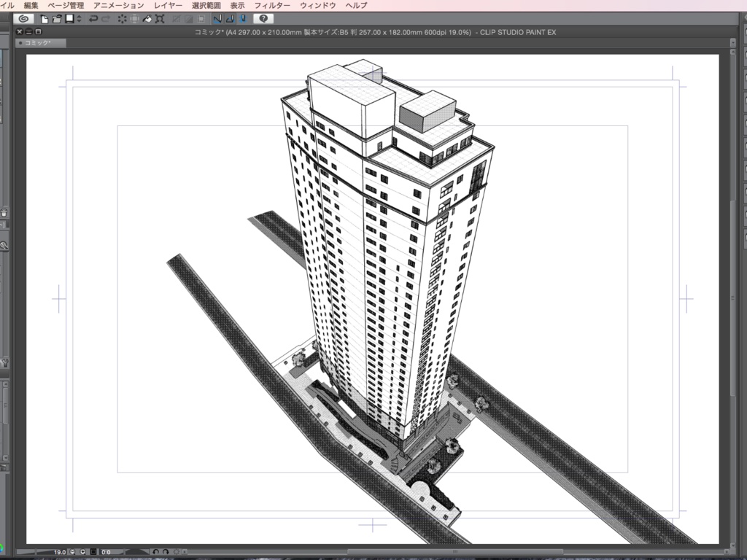Toggle the snap to special ruler icon
Viewport: 747px width, 560px height.
[x=229, y=19]
